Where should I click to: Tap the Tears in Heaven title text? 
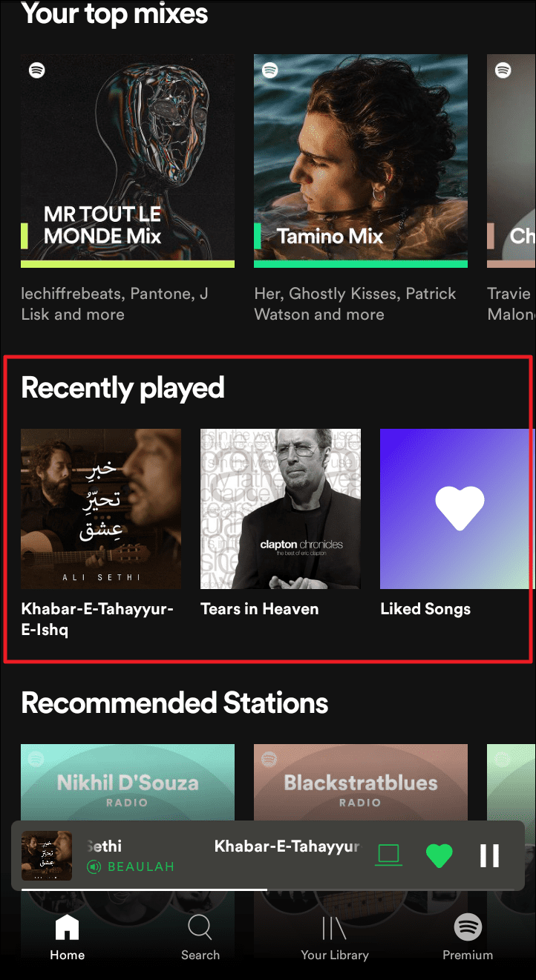tap(260, 609)
